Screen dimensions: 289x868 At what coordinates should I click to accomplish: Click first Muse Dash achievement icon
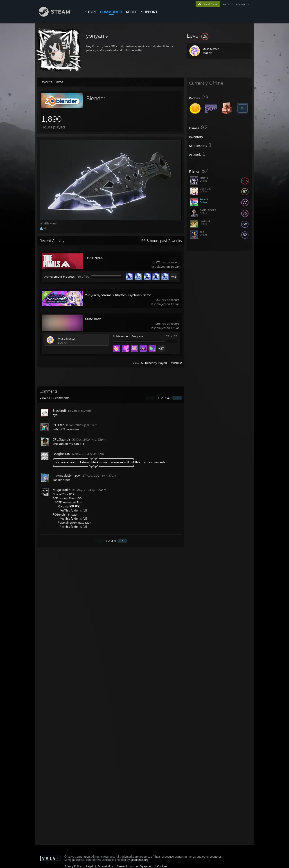coord(116,348)
